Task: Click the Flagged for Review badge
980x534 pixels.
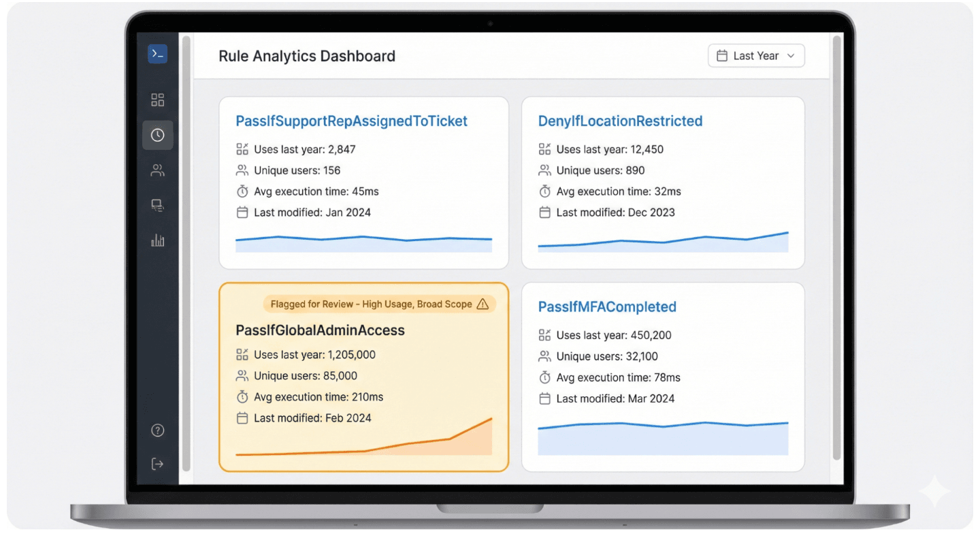Action: click(x=379, y=304)
